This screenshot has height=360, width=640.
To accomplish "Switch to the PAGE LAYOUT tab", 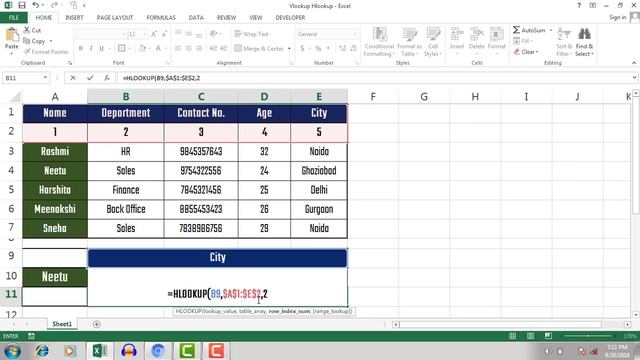I will 115,18.
